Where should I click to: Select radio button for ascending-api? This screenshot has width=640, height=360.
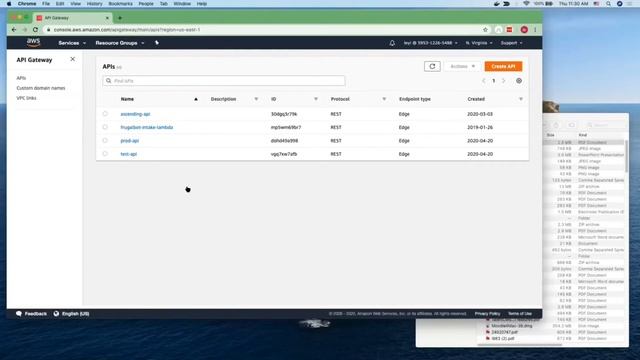tap(105, 114)
